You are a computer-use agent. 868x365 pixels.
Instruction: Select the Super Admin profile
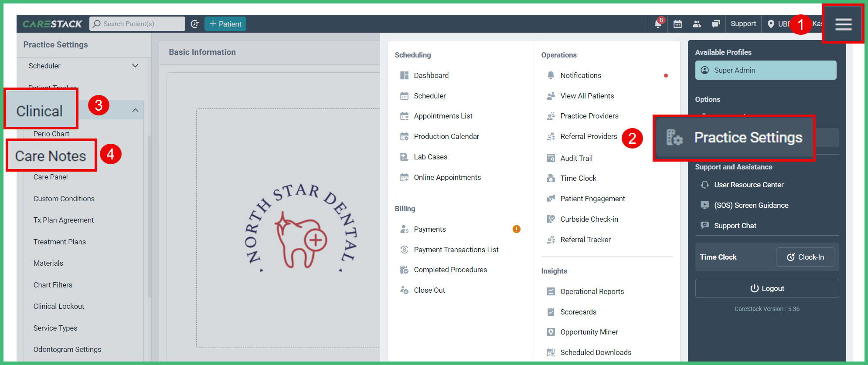(x=766, y=70)
